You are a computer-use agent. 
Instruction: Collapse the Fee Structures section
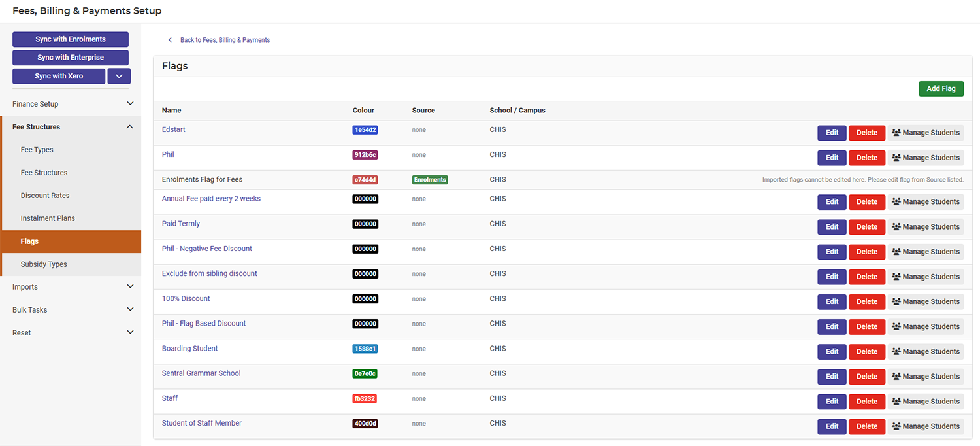pyautogui.click(x=71, y=126)
